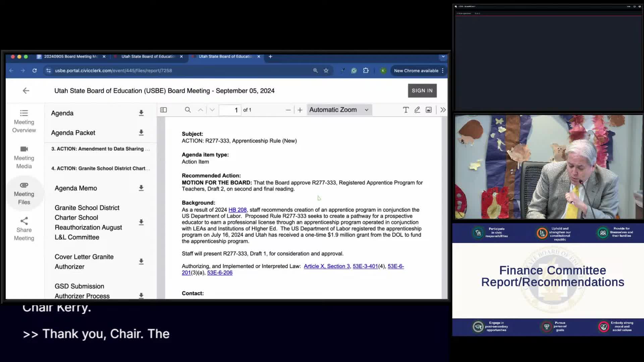
Task: Select the PDF text annotation tool
Action: (x=406, y=110)
